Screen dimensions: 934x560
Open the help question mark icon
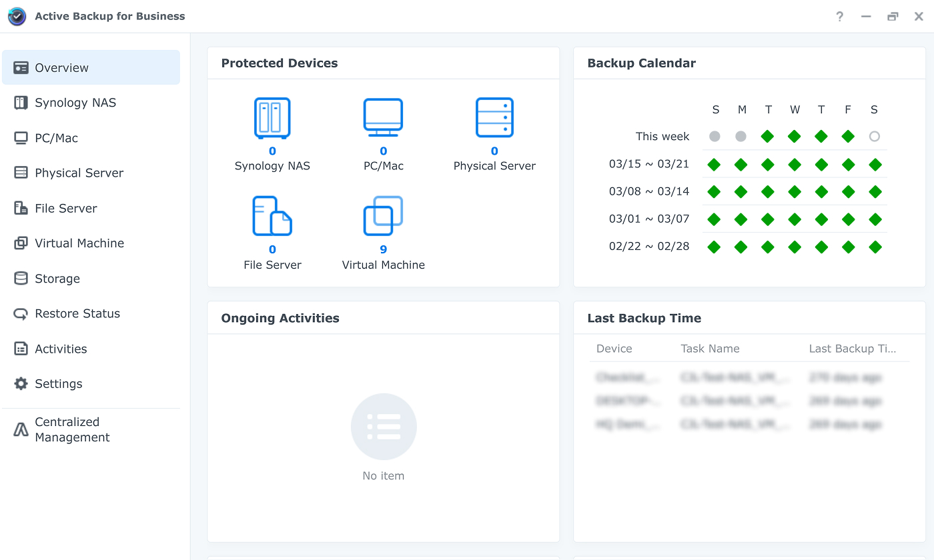(840, 17)
